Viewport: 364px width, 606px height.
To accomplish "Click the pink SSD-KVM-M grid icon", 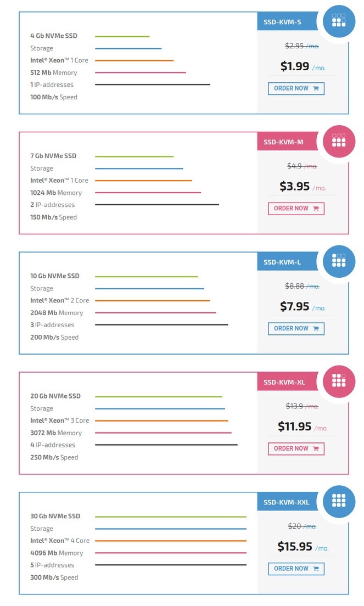I will [339, 142].
